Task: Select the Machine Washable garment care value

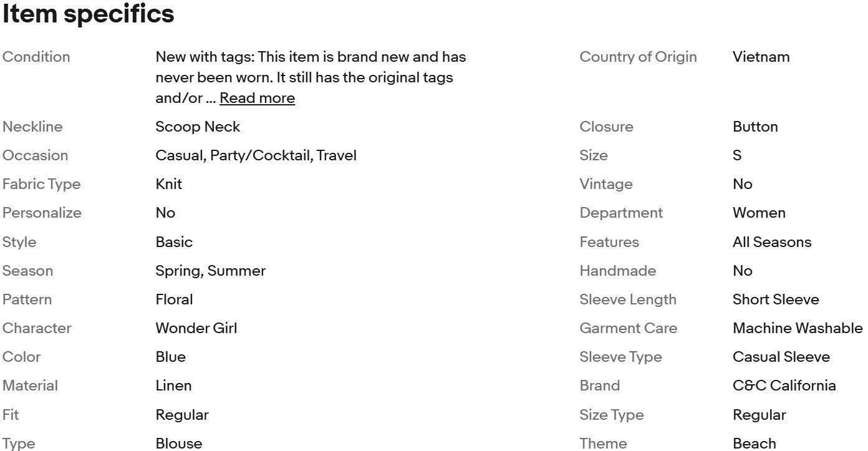Action: coord(798,328)
